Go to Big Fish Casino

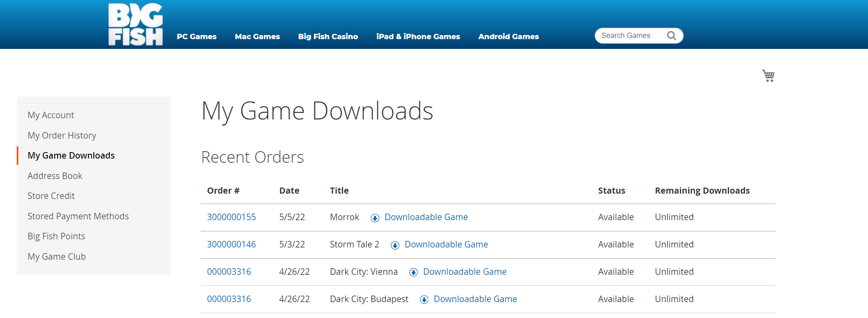328,37
